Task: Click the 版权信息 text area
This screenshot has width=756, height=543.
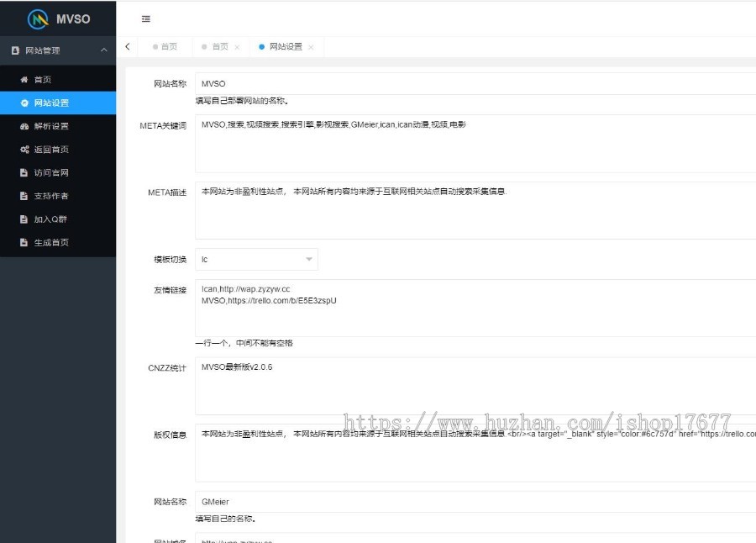Action: [x=475, y=453]
